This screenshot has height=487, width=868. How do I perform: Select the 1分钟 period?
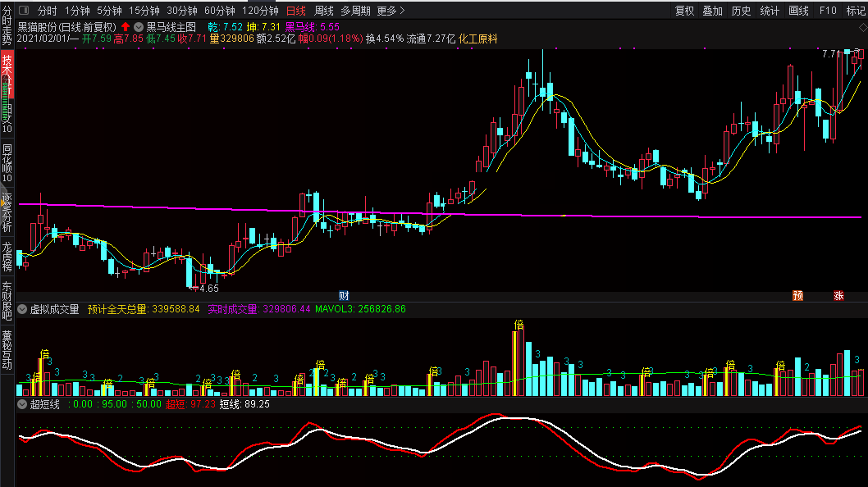click(x=77, y=11)
